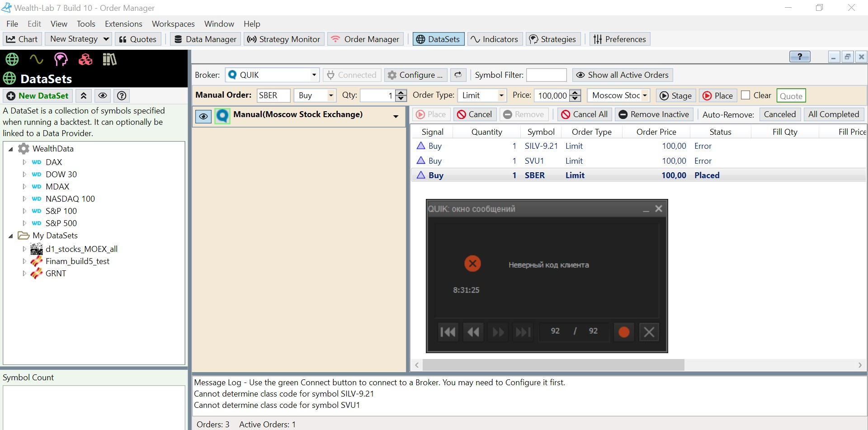Toggle the eye icon beside Manual account
The height and width of the screenshot is (430, 868).
point(203,116)
